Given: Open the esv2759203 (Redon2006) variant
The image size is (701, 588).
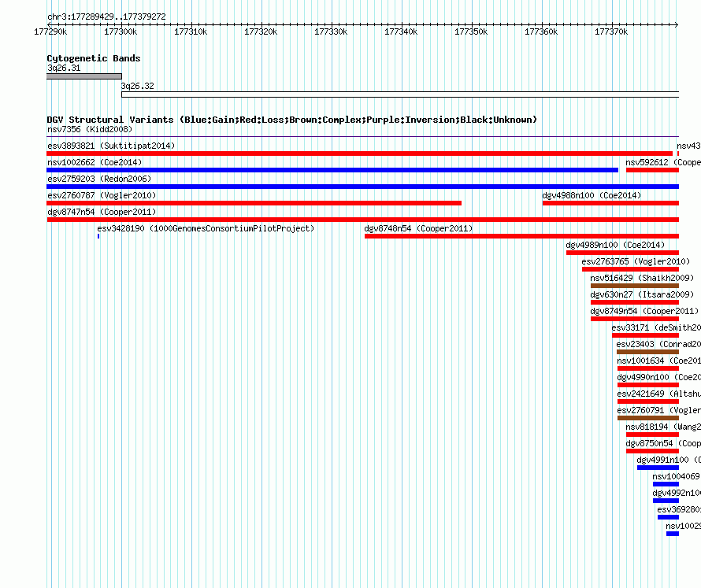Looking at the screenshot, I should [99, 179].
